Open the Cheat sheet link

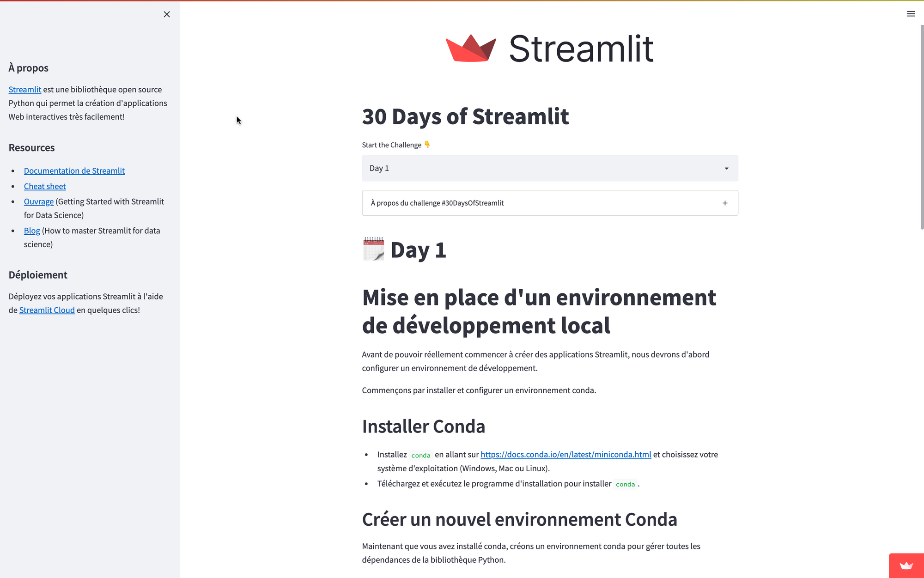coord(45,186)
